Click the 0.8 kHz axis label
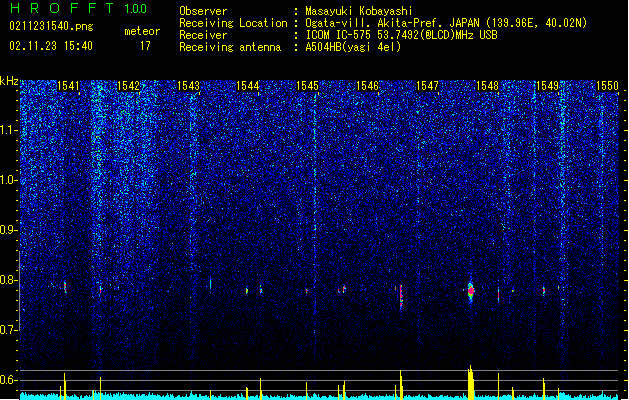The width and height of the screenshot is (629, 400). [9, 280]
